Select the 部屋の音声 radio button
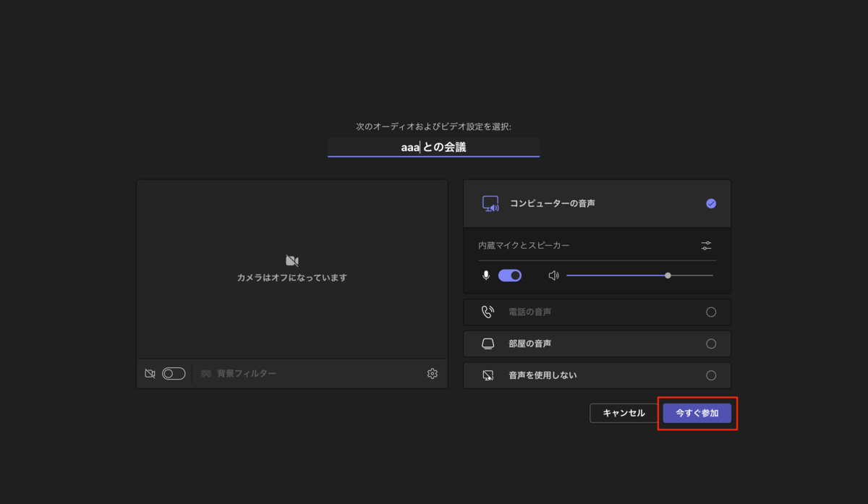The width and height of the screenshot is (868, 504). [711, 343]
